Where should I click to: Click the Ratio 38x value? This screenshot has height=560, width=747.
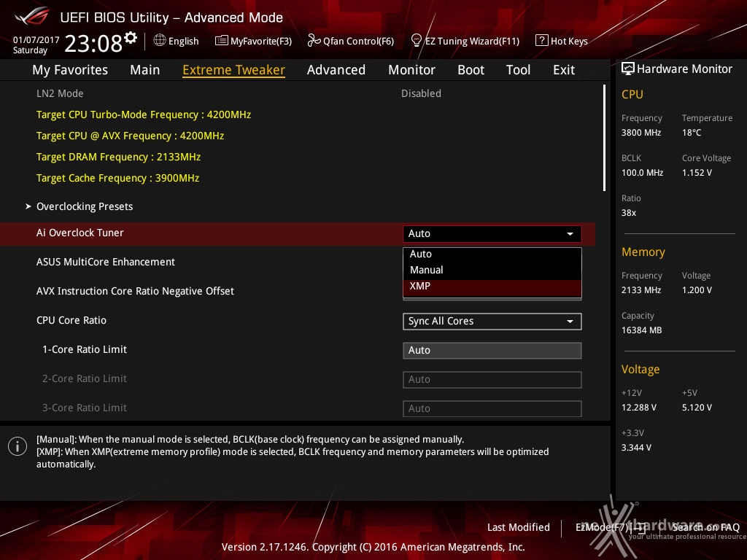(x=629, y=213)
